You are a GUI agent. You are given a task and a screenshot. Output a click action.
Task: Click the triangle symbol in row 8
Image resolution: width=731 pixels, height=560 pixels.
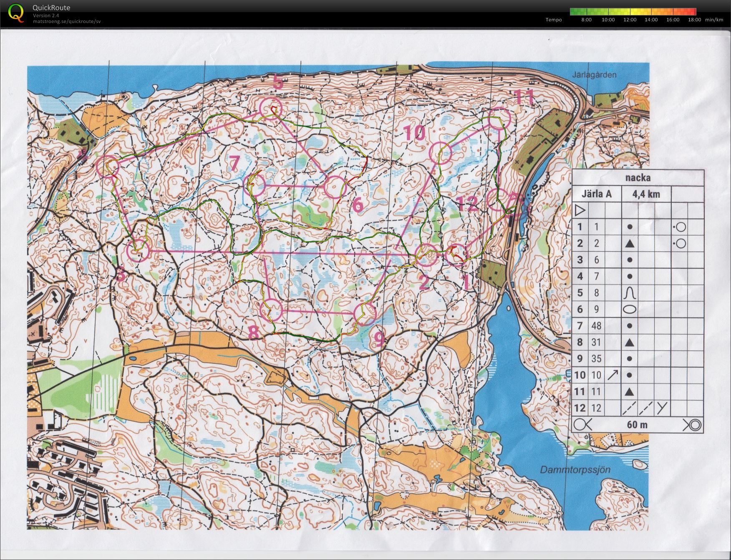[x=630, y=342]
